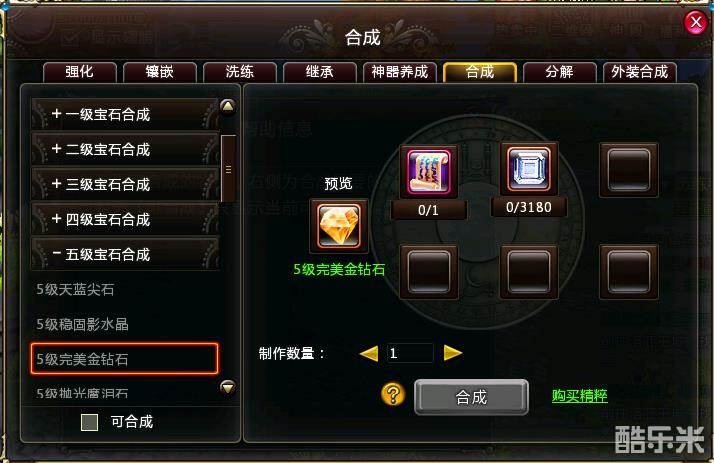Expand the 四级宝石合成 category
Screen dimensions: 714x463
tap(125, 219)
